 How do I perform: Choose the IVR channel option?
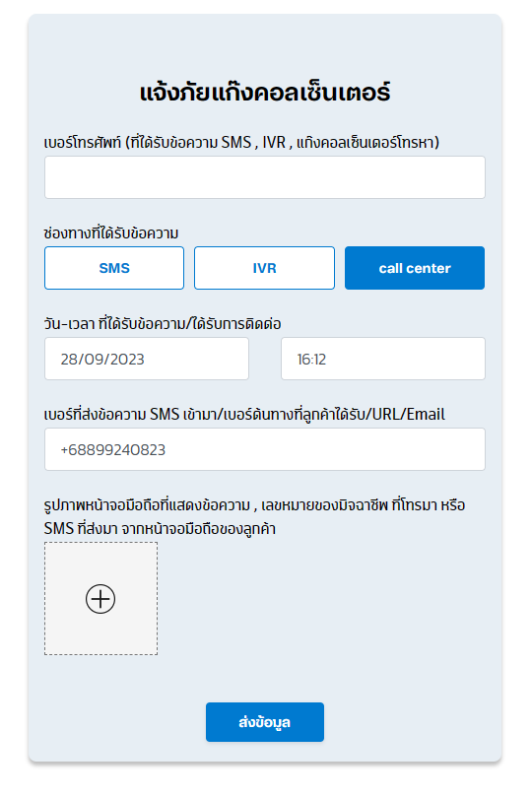click(264, 268)
